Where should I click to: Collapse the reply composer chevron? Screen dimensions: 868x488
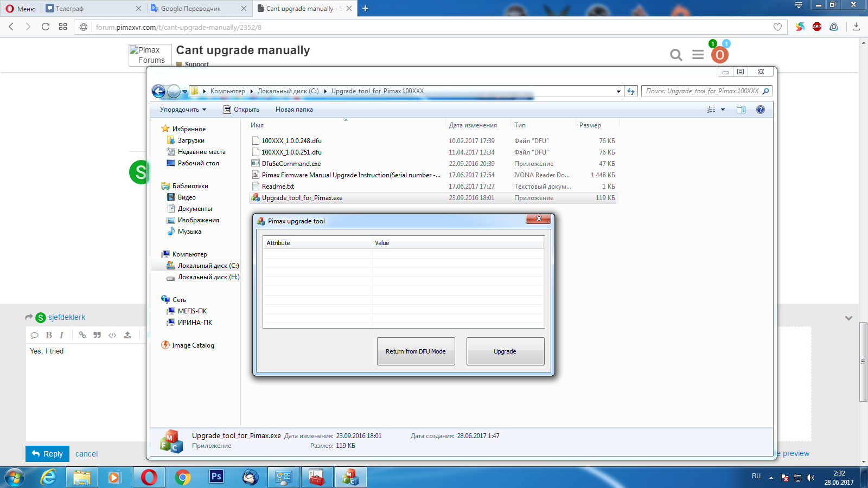(x=848, y=318)
